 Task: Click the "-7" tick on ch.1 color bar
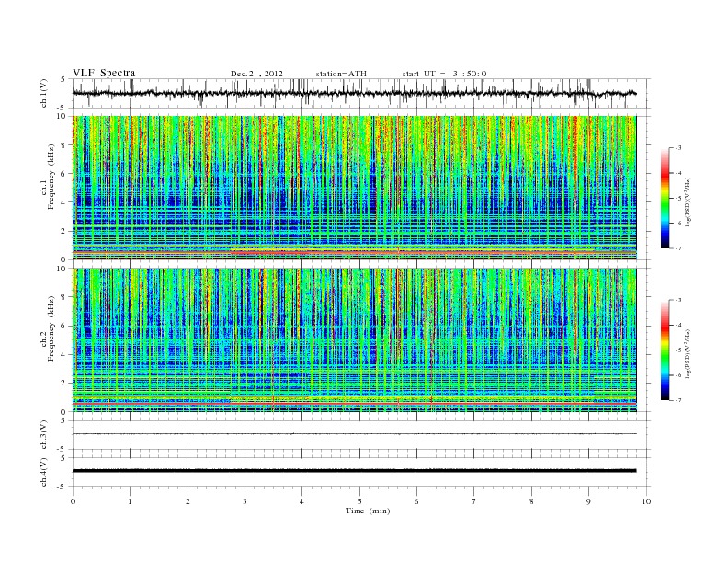pyautogui.click(x=678, y=248)
